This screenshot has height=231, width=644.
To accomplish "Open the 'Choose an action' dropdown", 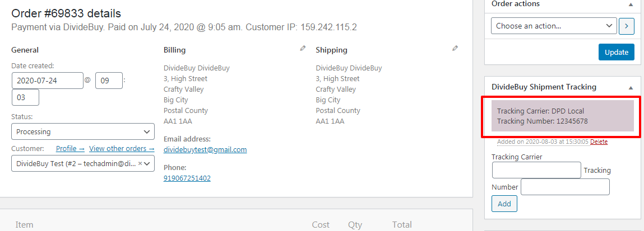I will [x=553, y=26].
